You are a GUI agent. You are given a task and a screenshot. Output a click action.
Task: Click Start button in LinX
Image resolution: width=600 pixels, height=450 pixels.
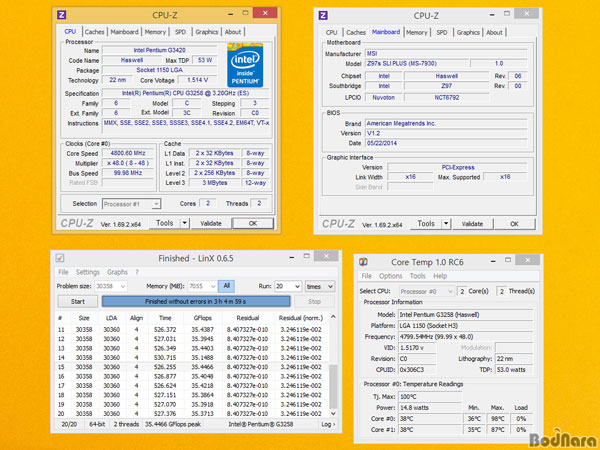[78, 302]
